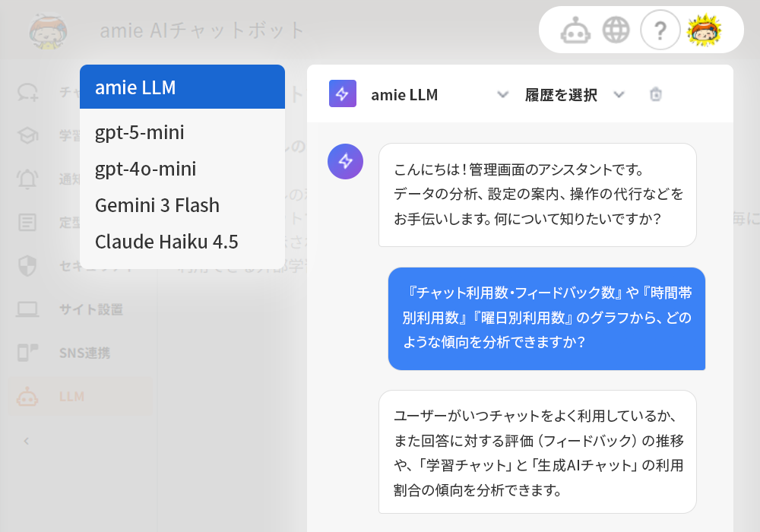Click the reply starting ユーザーがいつチャット

[537, 451]
